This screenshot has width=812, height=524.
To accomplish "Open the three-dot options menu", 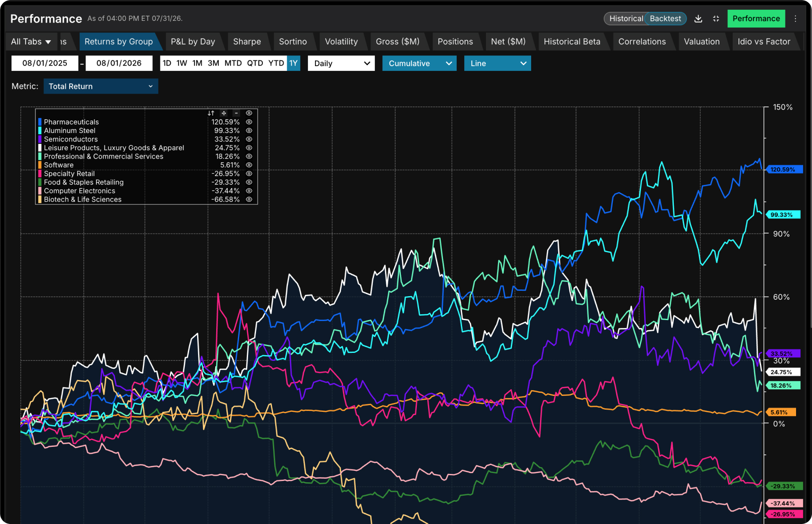I will pos(796,19).
